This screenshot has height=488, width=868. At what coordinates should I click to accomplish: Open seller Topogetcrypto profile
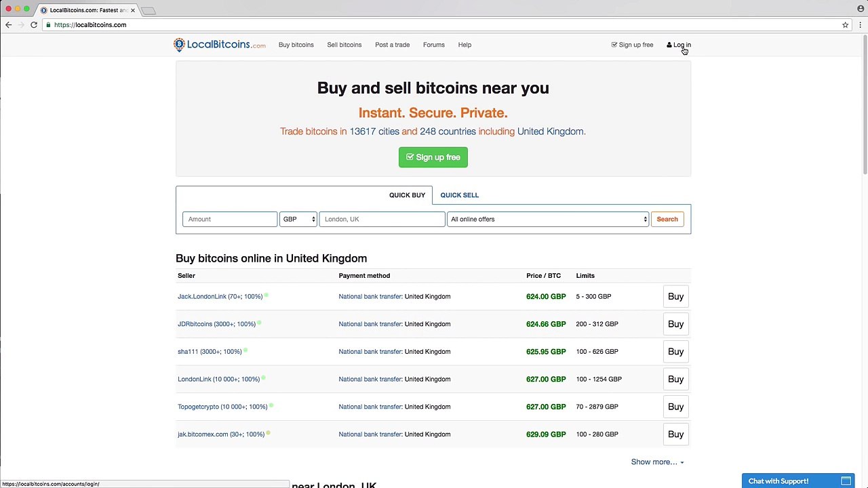222,407
